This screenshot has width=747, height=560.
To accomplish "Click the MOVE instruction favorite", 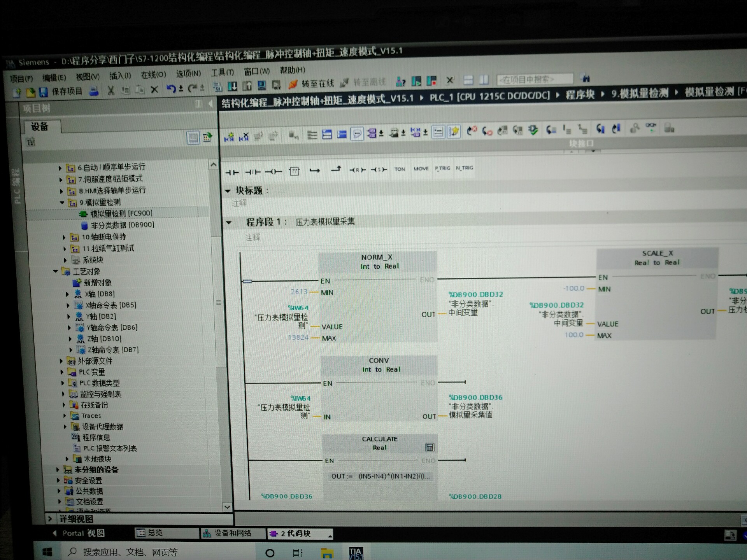I will 421,169.
